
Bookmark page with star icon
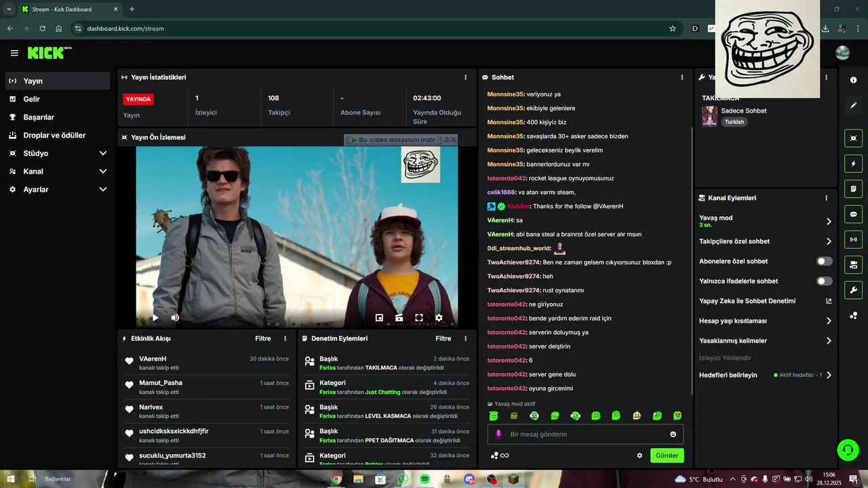click(x=673, y=28)
